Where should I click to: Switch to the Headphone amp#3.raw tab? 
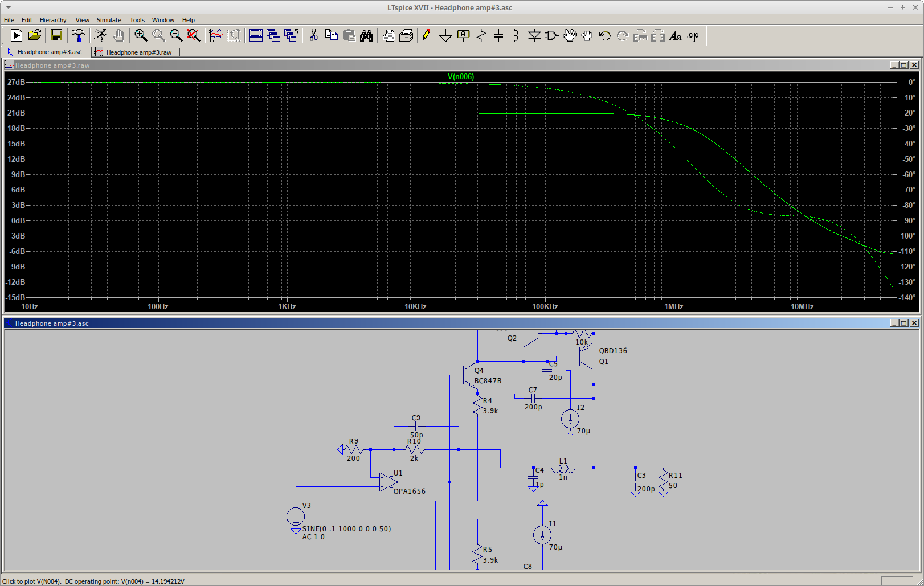point(136,52)
